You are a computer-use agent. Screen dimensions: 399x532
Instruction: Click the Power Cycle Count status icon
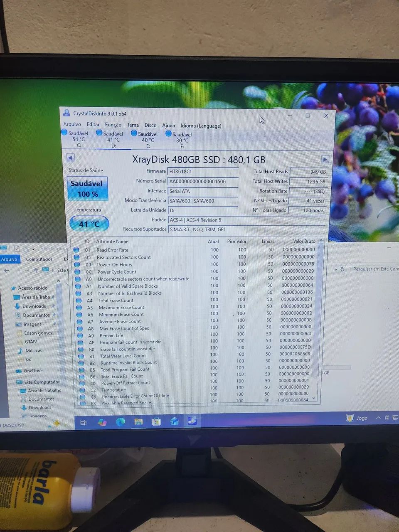77,272
